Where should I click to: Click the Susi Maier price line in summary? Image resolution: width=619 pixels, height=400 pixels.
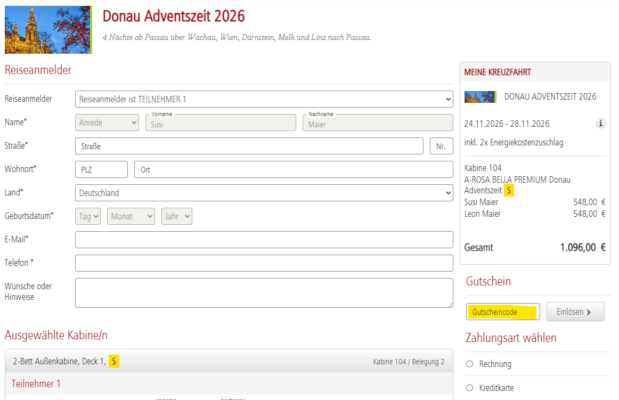[535, 202]
